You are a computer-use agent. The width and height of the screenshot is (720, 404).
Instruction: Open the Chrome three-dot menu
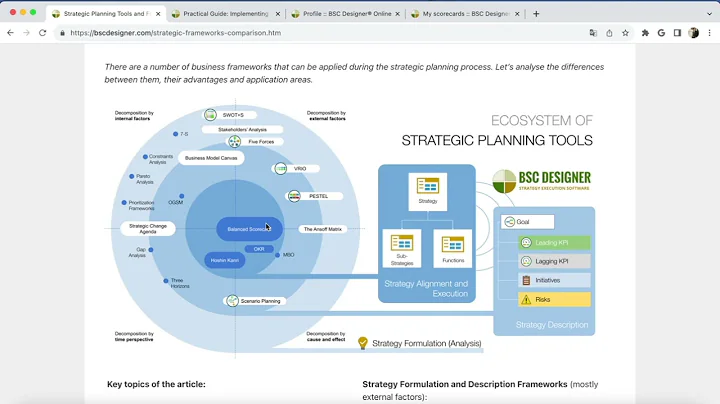(x=709, y=33)
